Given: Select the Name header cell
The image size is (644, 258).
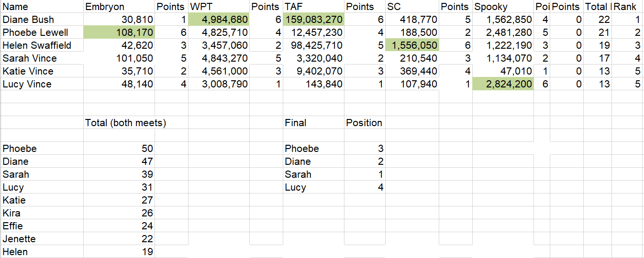Looking at the screenshot, I should pyautogui.click(x=42, y=7).
